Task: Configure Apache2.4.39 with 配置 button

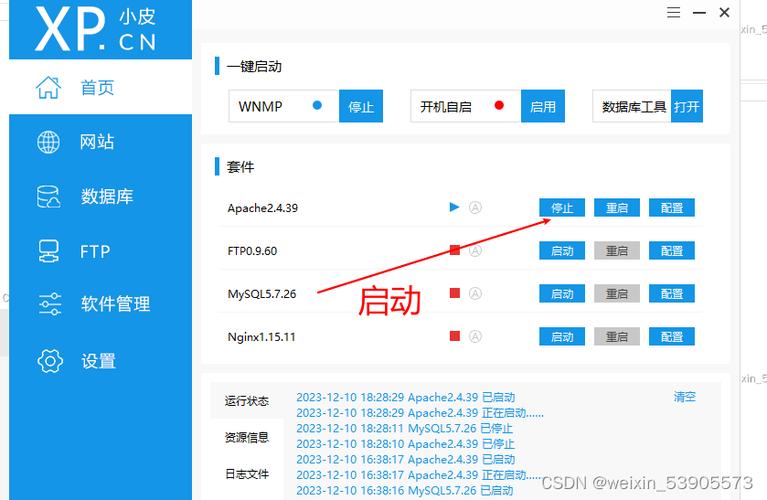Action: tap(672, 208)
